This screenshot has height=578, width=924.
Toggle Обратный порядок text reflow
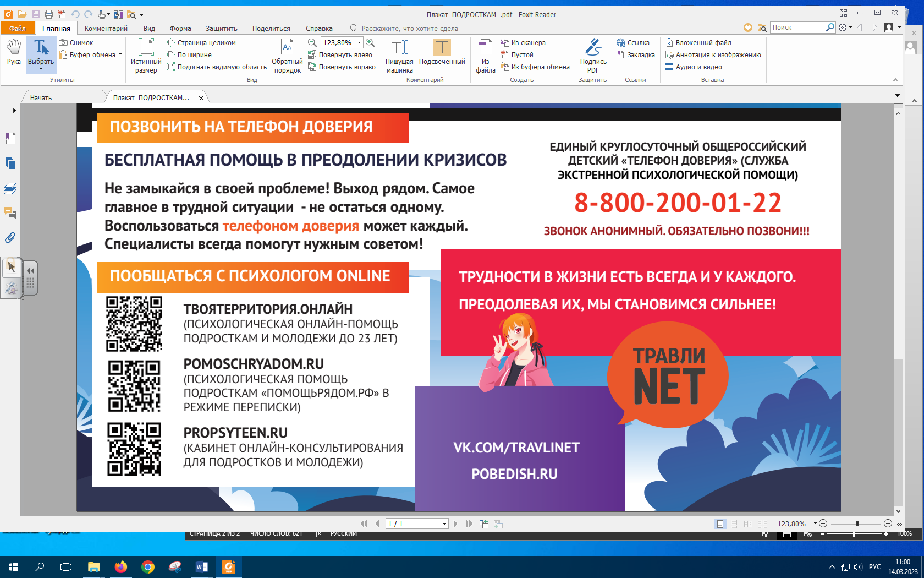pos(287,56)
